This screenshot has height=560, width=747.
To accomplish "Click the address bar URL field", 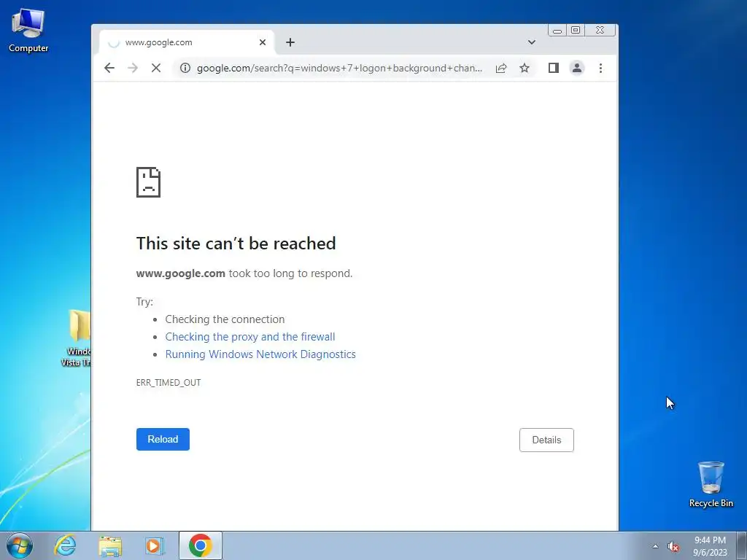I will pos(339,68).
